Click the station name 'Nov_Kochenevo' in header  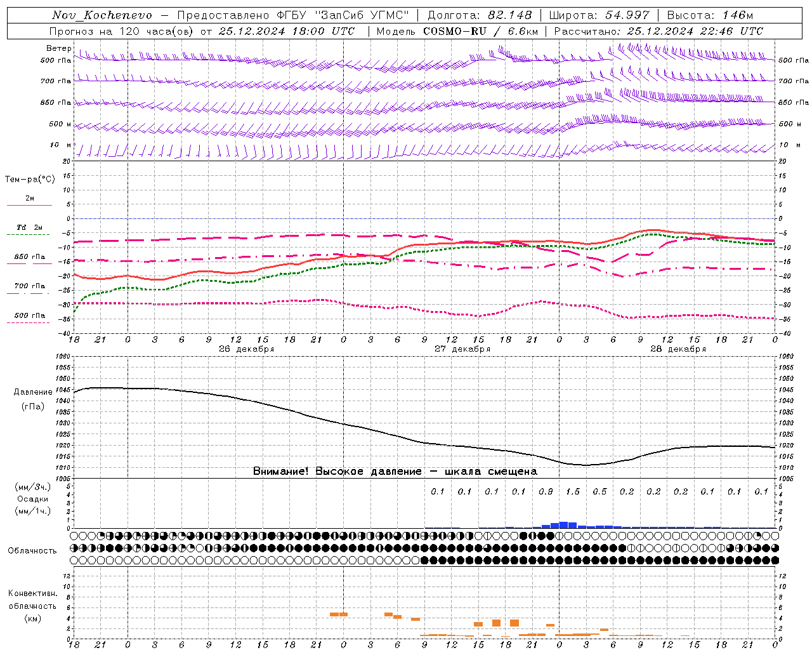point(102,15)
